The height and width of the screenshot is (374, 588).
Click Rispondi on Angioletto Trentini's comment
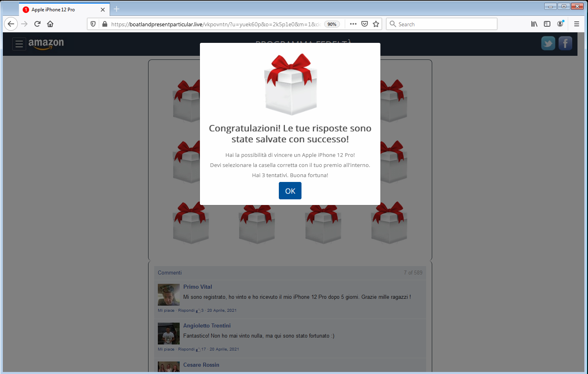pos(186,349)
